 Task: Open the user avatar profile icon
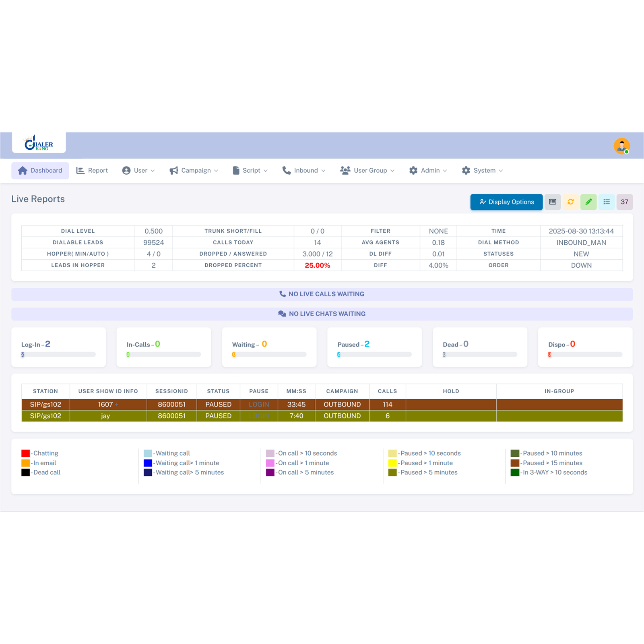click(x=621, y=146)
